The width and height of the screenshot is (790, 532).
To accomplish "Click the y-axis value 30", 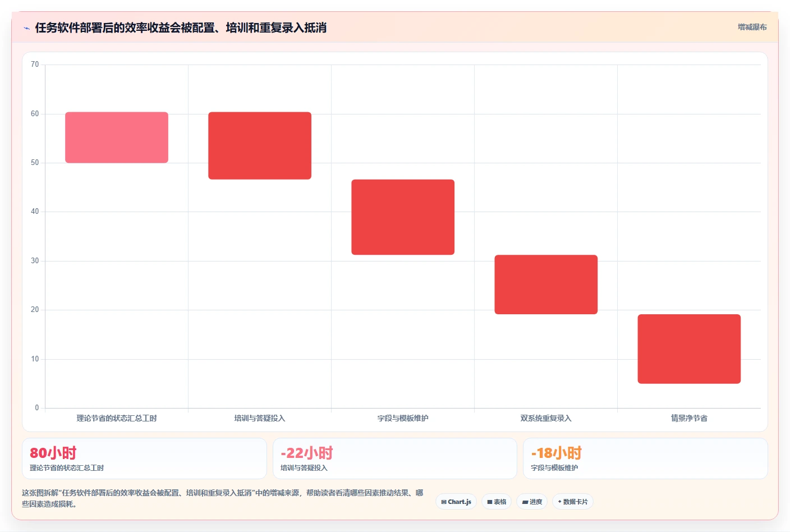I will coord(35,261).
